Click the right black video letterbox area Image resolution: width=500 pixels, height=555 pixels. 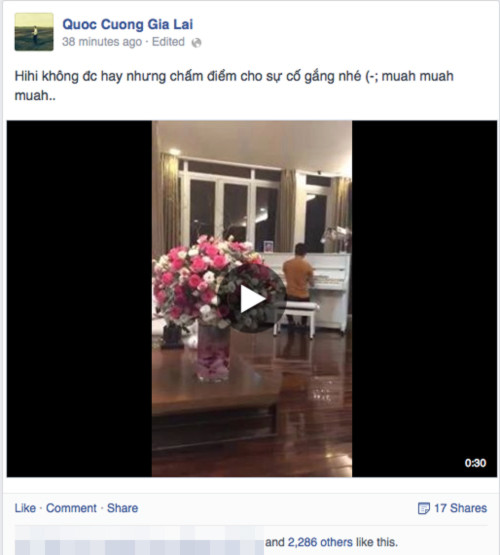click(x=425, y=299)
